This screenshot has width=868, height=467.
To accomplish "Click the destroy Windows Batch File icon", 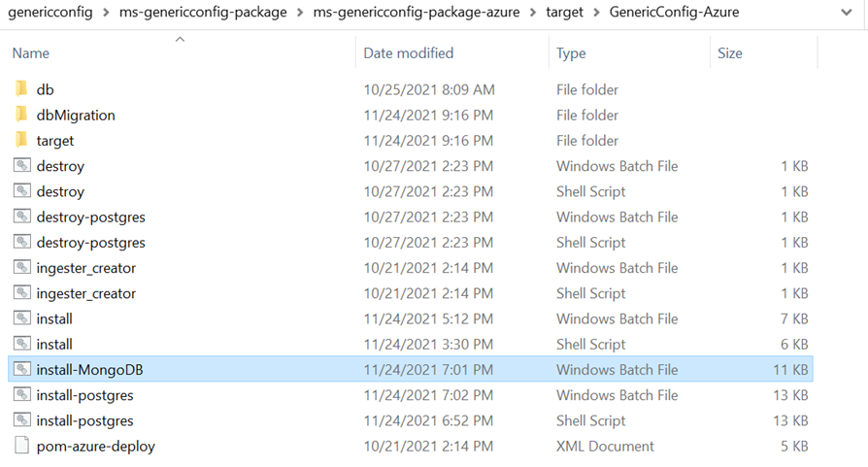I will [22, 166].
